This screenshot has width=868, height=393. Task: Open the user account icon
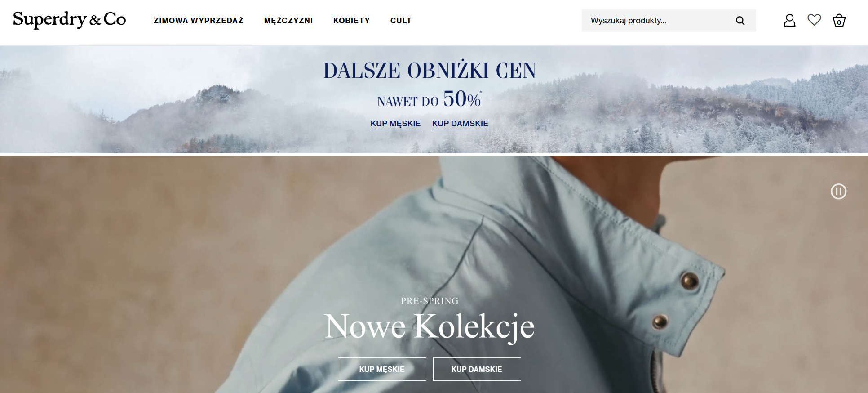coord(789,20)
